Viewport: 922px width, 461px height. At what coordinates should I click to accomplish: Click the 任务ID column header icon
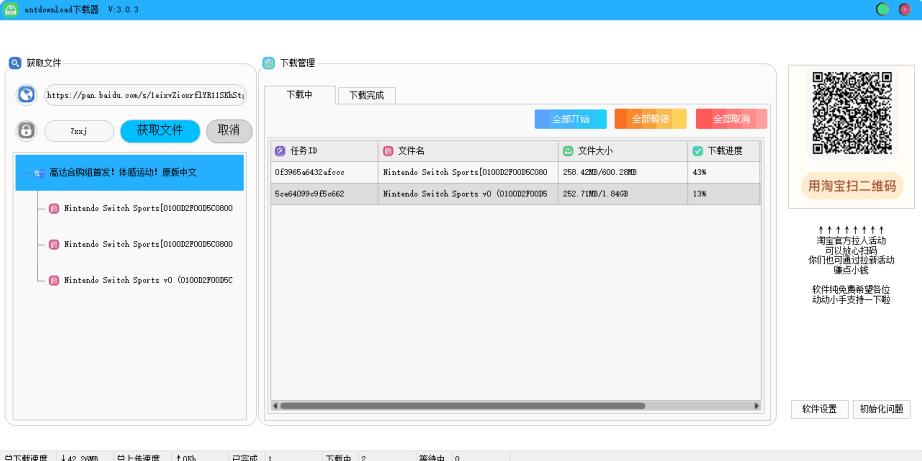click(280, 151)
